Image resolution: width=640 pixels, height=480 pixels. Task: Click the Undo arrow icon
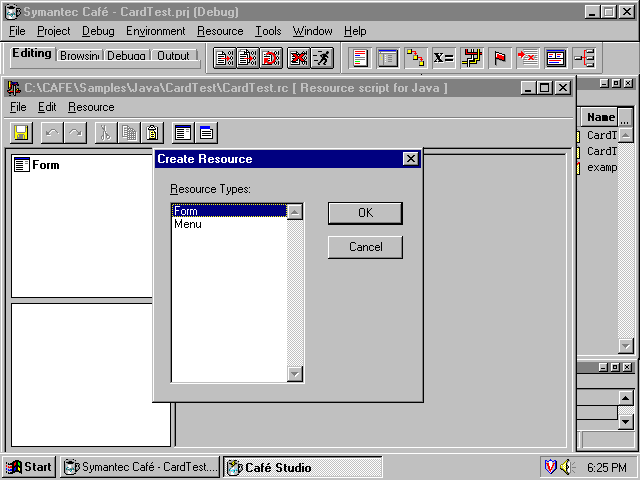click(52, 133)
